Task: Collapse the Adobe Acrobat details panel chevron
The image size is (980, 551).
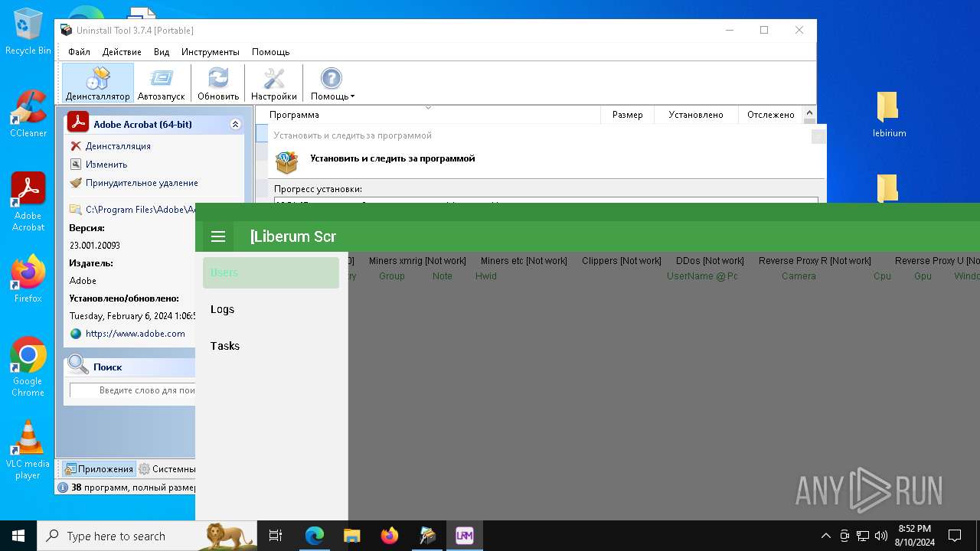Action: pos(235,124)
